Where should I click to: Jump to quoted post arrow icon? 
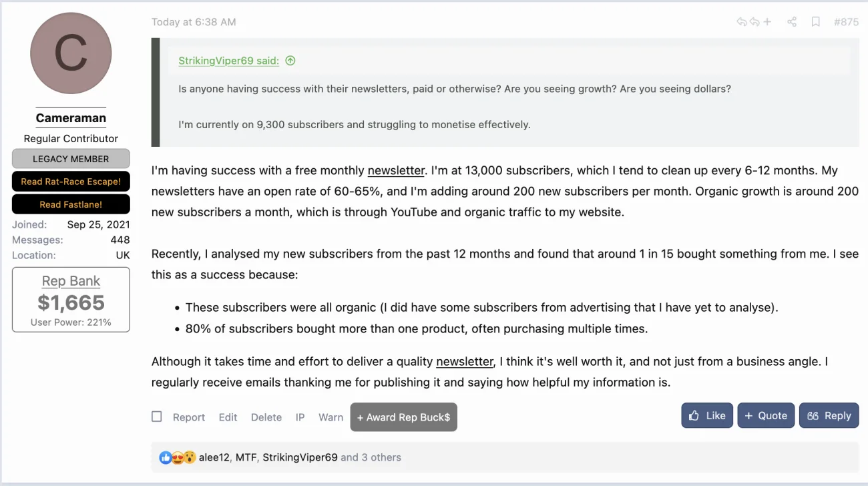click(290, 61)
